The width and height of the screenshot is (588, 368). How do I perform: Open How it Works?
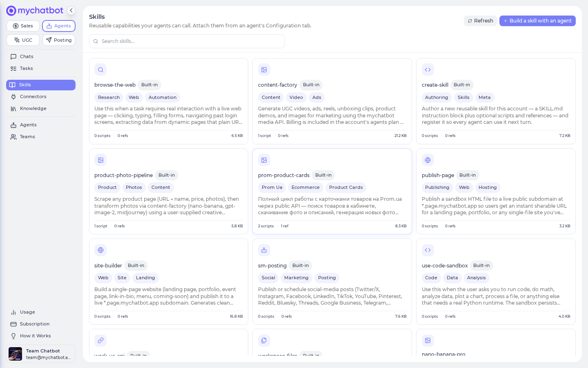[41, 336]
